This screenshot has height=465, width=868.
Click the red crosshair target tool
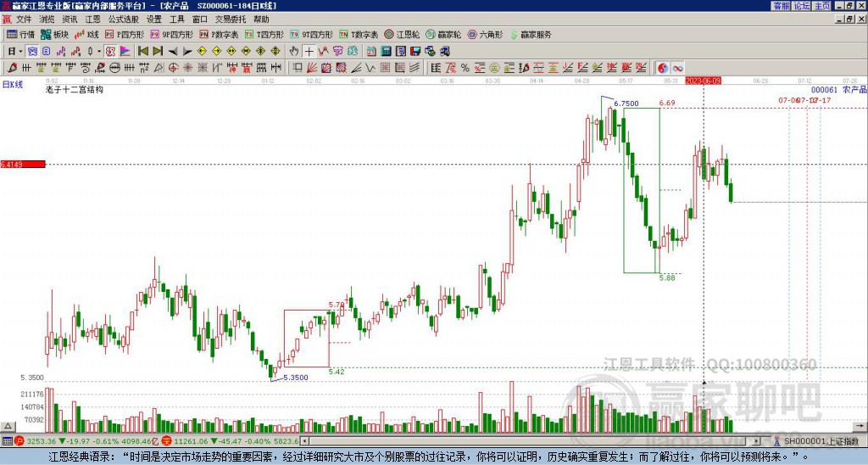(173, 68)
